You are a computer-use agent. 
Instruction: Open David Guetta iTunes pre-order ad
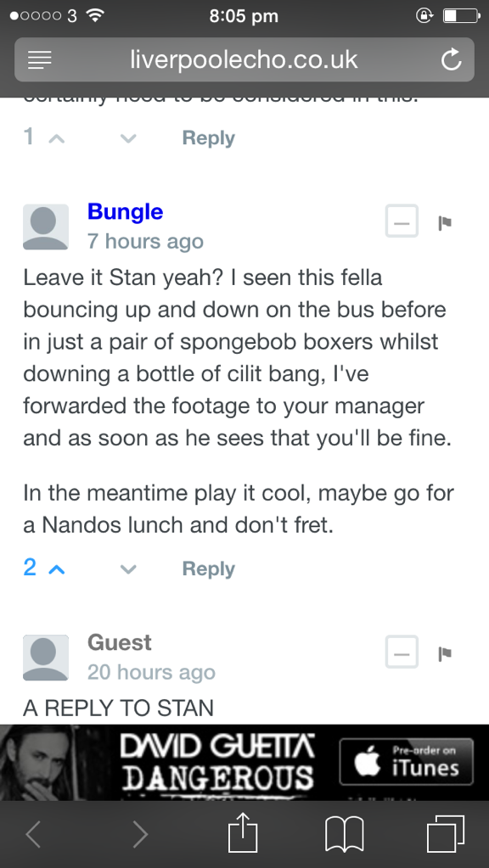point(244,762)
